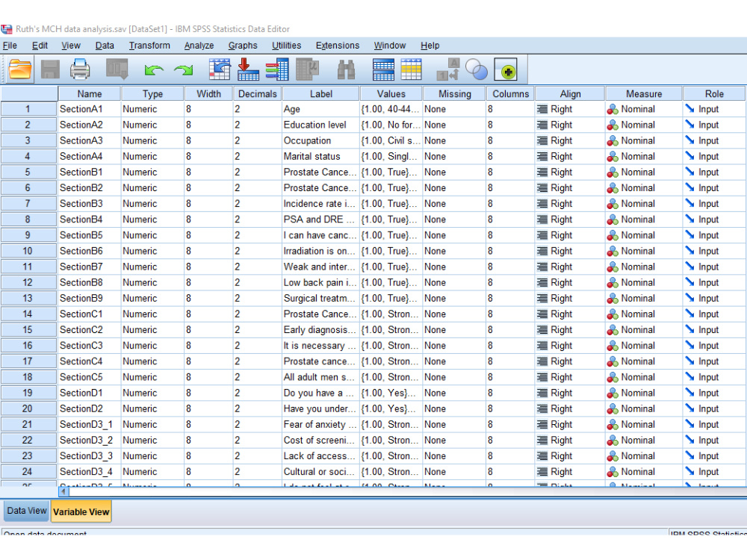Image resolution: width=747 pixels, height=560 pixels.
Task: Open the Transform menu
Action: [x=149, y=46]
